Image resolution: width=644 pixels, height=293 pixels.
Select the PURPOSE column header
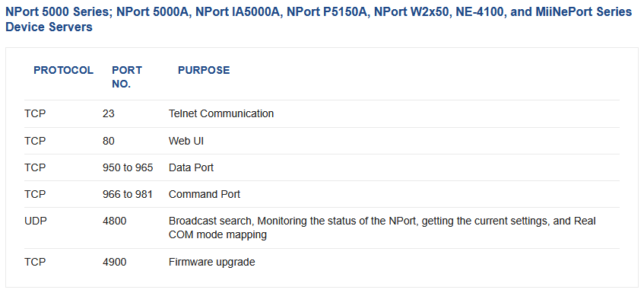pyautogui.click(x=204, y=70)
